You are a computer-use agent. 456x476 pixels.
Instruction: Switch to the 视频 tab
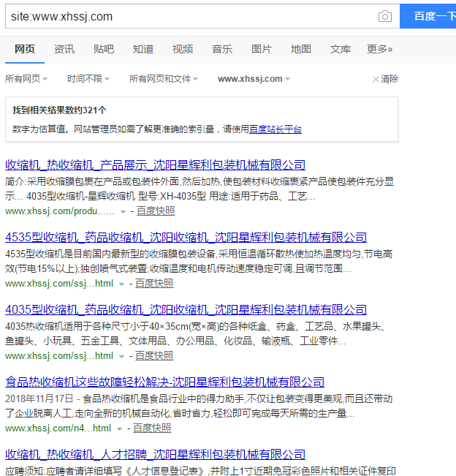pos(183,49)
